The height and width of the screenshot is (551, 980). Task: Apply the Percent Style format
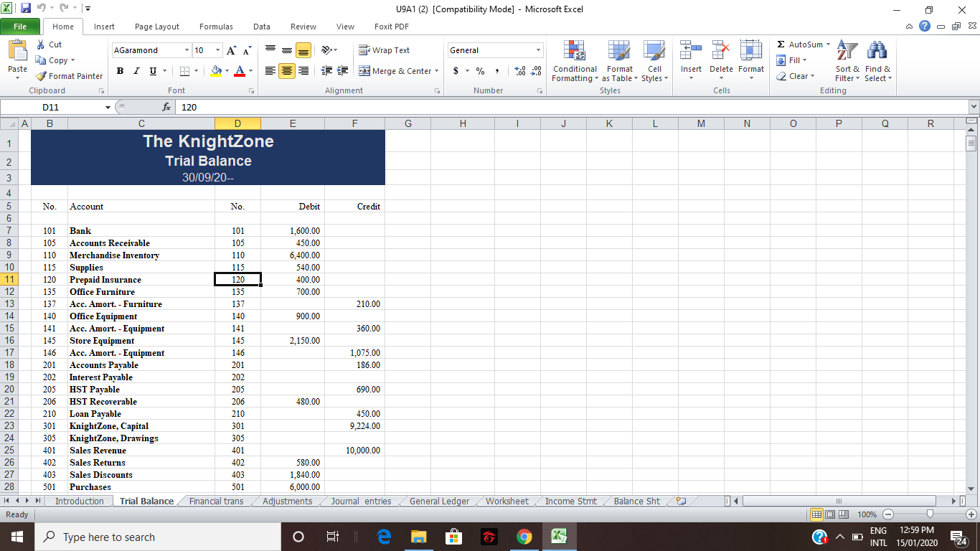479,71
